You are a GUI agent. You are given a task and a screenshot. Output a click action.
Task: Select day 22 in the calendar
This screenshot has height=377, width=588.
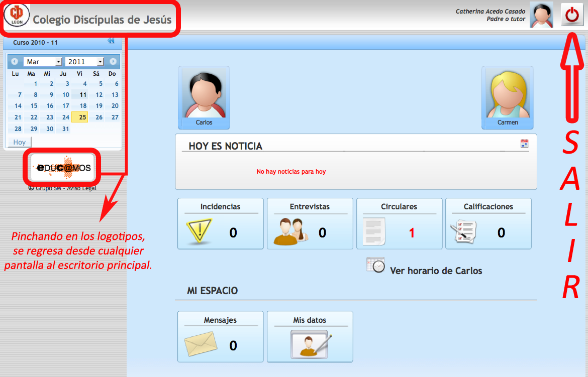click(x=32, y=117)
